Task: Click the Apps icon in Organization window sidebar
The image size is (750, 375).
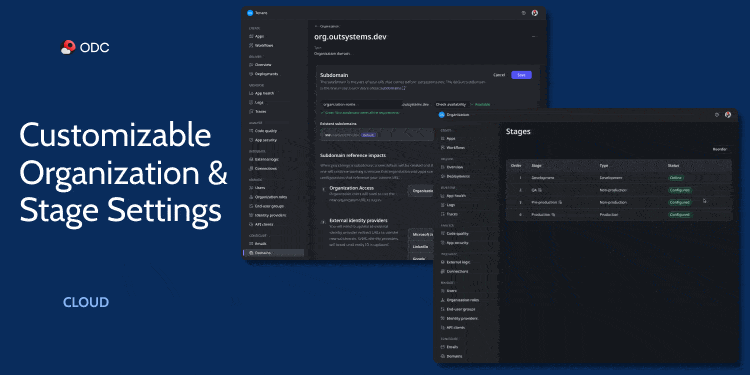Action: pos(442,138)
